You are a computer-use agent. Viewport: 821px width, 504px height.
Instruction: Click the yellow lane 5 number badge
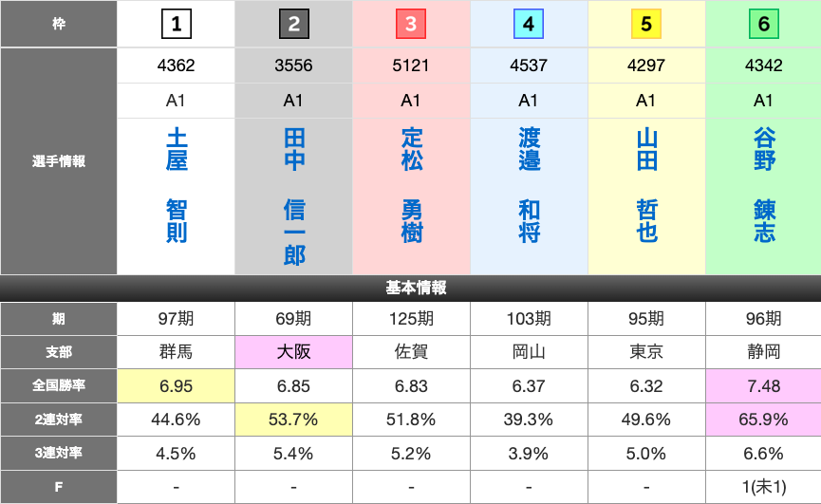point(646,25)
